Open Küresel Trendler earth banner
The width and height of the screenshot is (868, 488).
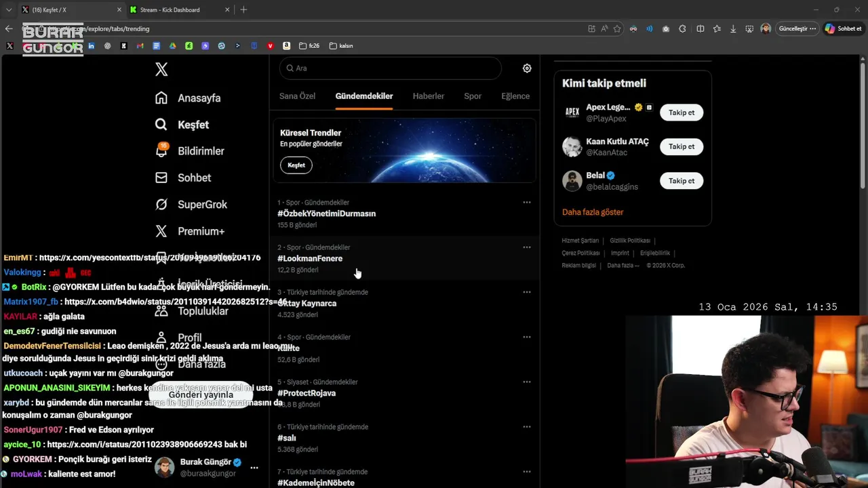(405, 150)
